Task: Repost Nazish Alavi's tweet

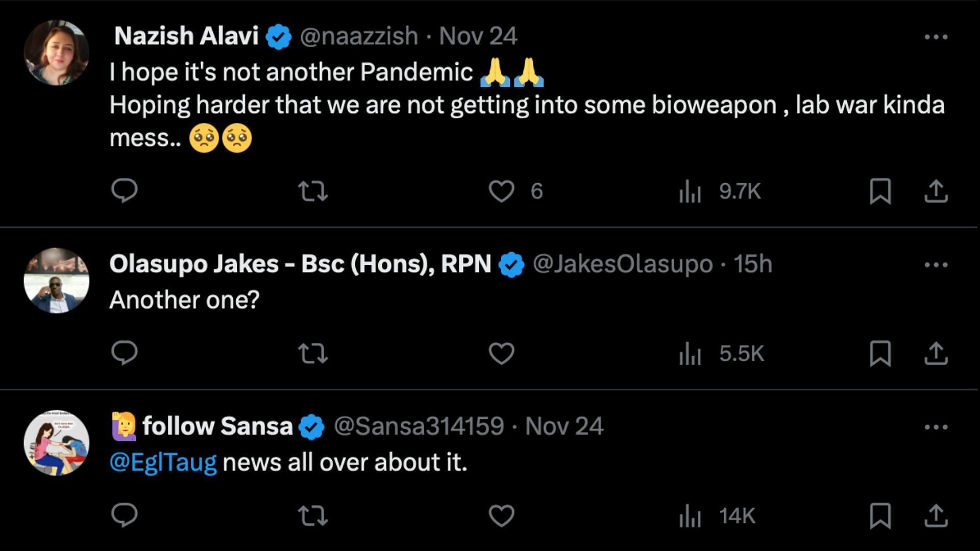Action: 312,191
